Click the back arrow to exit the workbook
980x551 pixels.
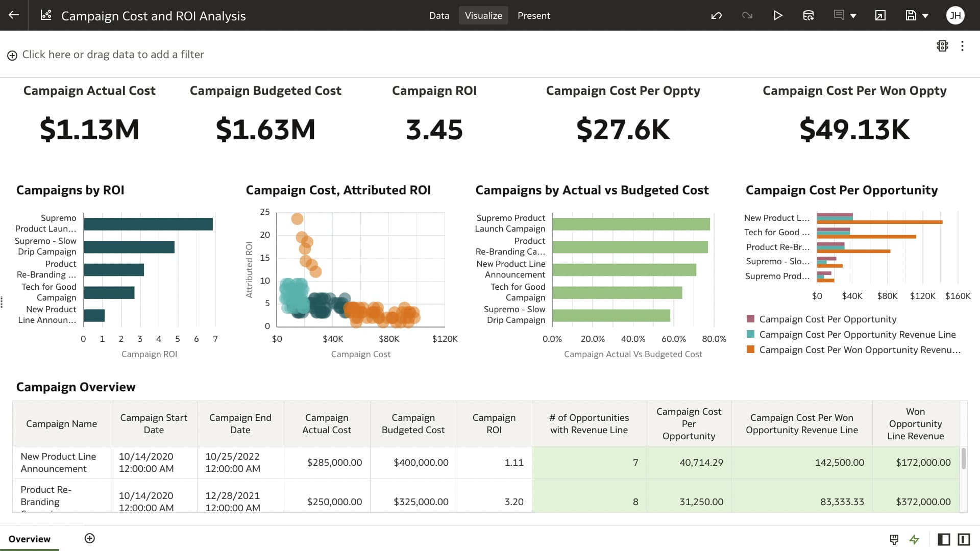click(x=14, y=15)
